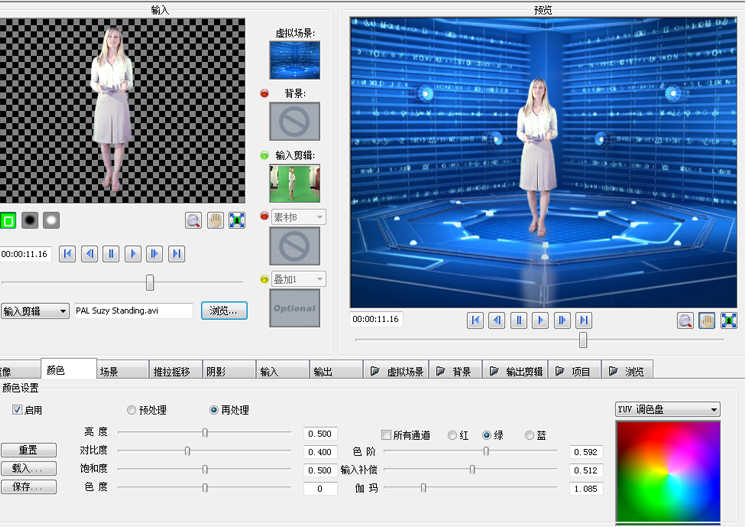
Task: Select the hand pan tool in preview panel
Action: pyautogui.click(x=707, y=320)
